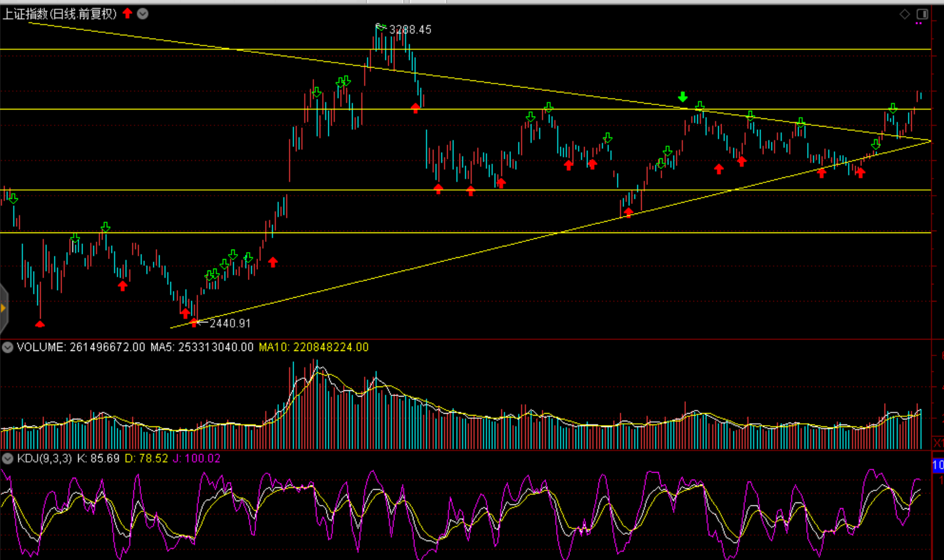Click the 3288.45 peak price label

[x=410, y=30]
